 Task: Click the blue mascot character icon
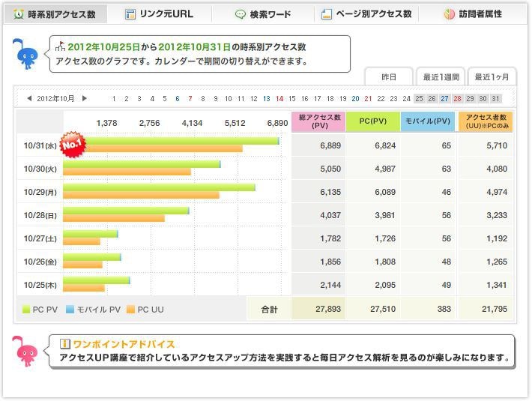click(25, 54)
